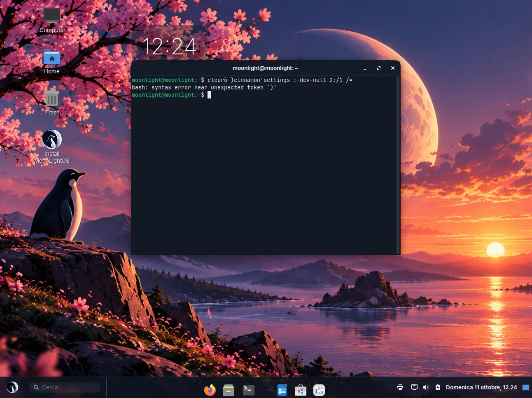Click the 12:24 desktop clock widget
Screen dimensions: 532x398
point(169,46)
